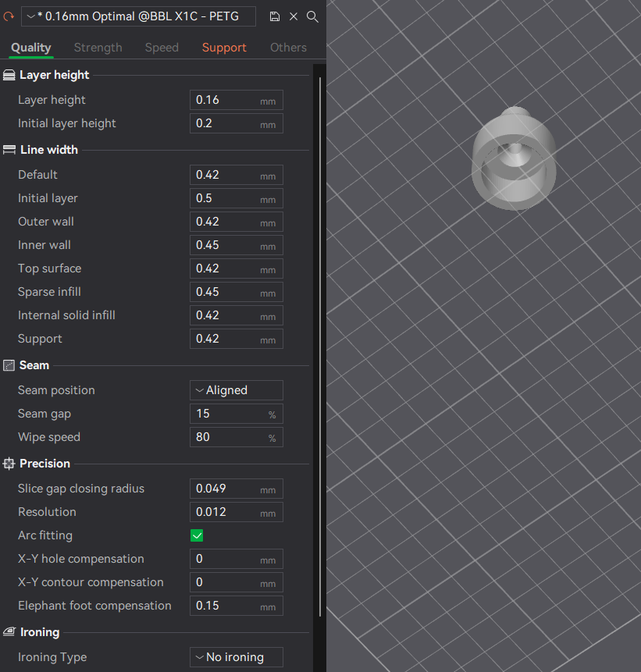Viewport: 641px width, 672px height.
Task: Open the Support tab
Action: point(224,48)
